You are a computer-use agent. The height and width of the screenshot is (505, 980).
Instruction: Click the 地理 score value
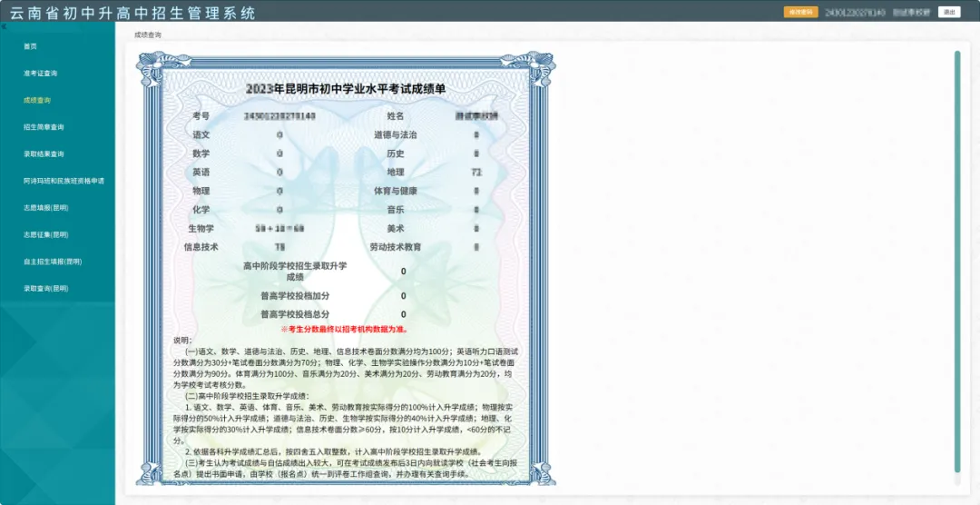tap(477, 172)
